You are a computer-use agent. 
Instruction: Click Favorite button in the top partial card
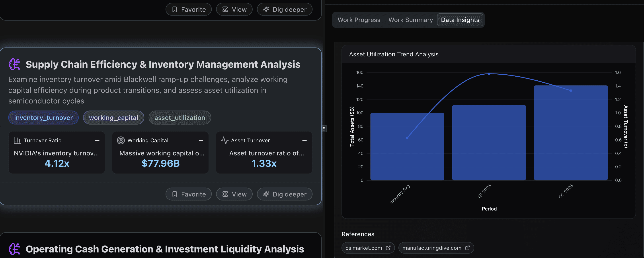189,9
